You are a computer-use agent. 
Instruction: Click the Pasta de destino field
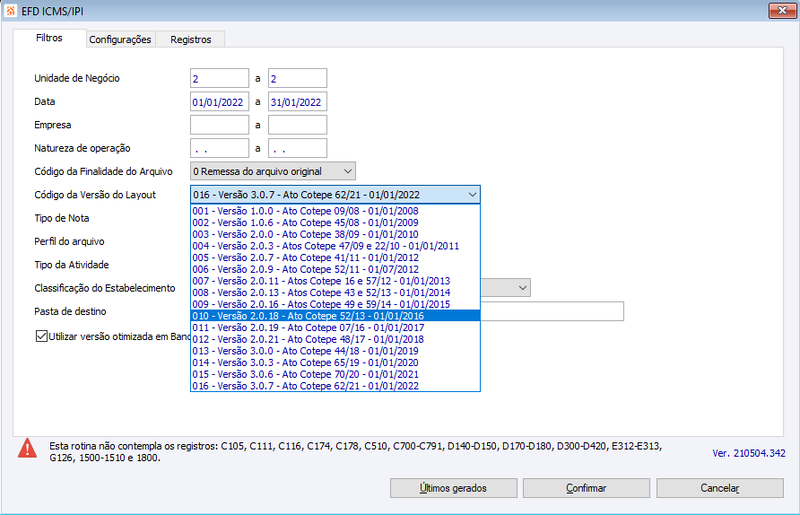click(552, 311)
